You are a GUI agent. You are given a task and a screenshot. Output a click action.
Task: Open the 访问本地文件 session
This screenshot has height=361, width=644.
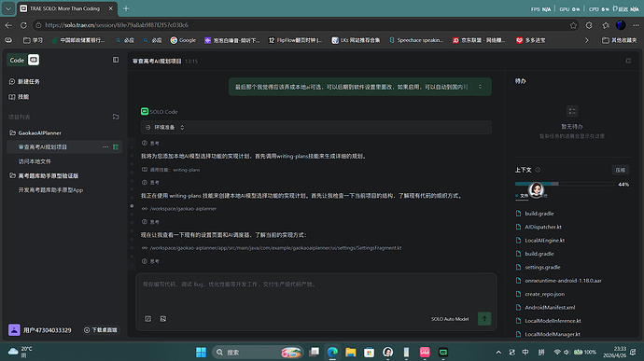tap(35, 161)
